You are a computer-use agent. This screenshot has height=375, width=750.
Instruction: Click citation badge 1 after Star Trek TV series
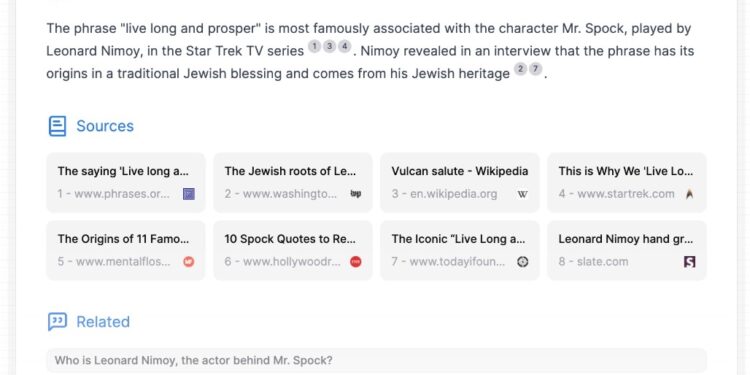click(x=314, y=46)
